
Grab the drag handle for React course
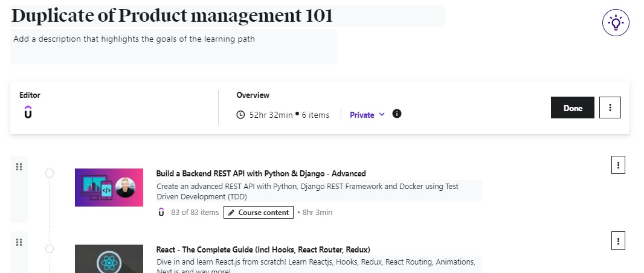(19, 242)
